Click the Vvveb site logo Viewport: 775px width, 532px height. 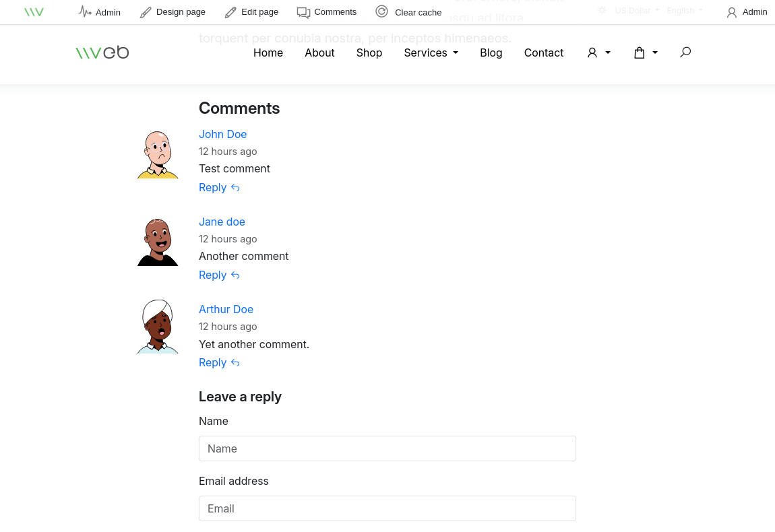pyautogui.click(x=102, y=53)
